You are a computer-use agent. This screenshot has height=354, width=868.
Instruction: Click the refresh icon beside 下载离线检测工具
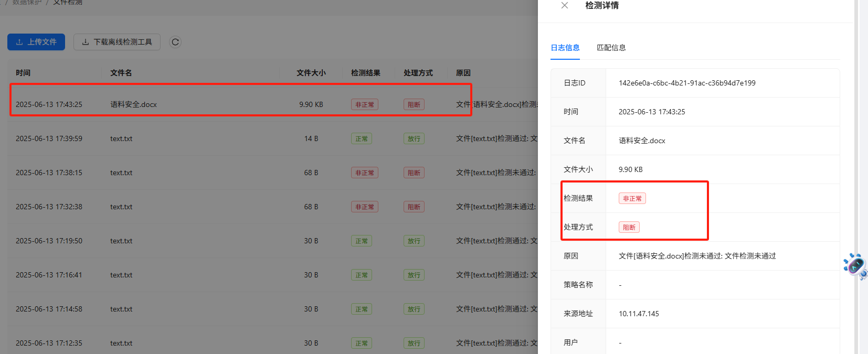[175, 42]
